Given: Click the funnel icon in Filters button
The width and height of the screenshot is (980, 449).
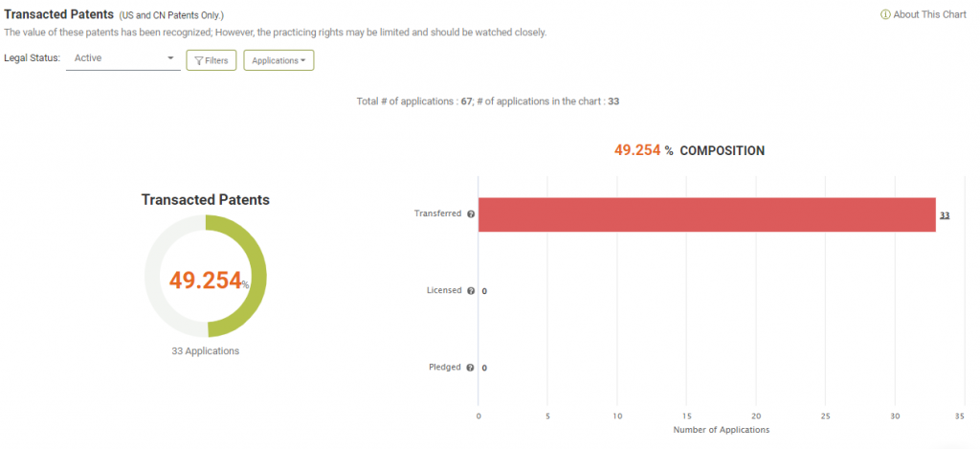Looking at the screenshot, I should click(x=199, y=60).
